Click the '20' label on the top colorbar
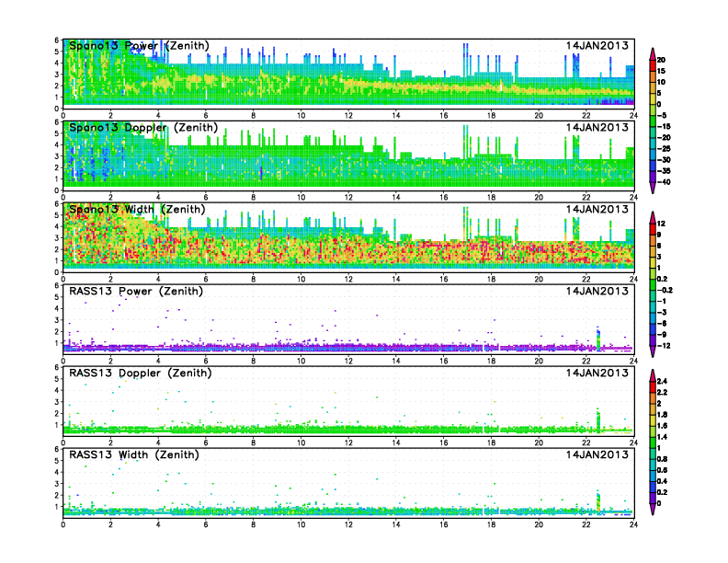Screen dimensions: 728x563 click(x=661, y=60)
